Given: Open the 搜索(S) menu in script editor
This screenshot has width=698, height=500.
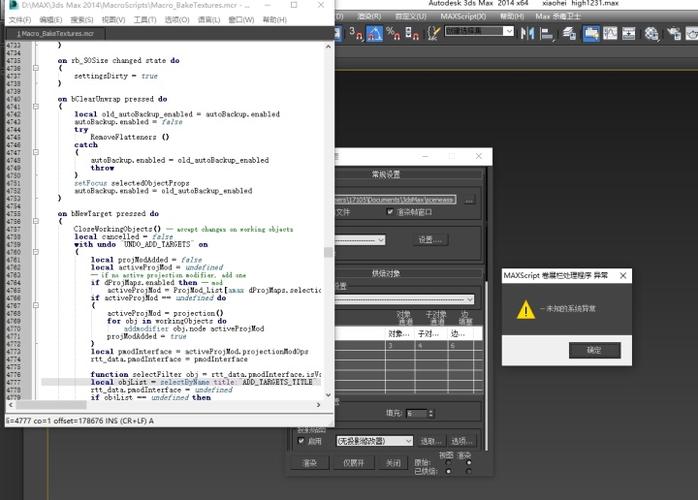Looking at the screenshot, I should 82,19.
